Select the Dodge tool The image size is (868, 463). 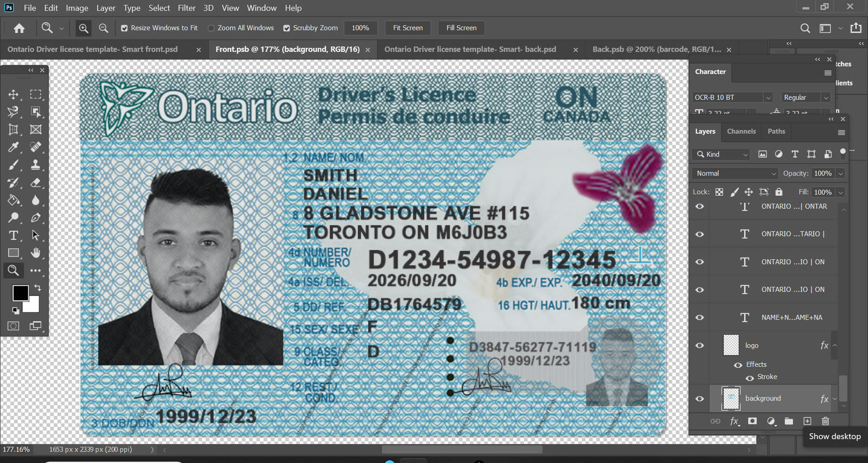click(x=14, y=218)
